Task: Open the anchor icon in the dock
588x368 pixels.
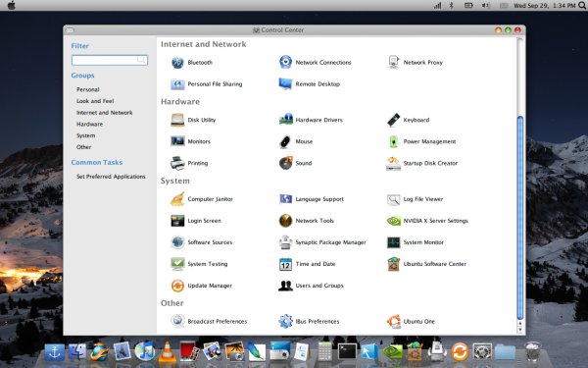Action: [55, 352]
